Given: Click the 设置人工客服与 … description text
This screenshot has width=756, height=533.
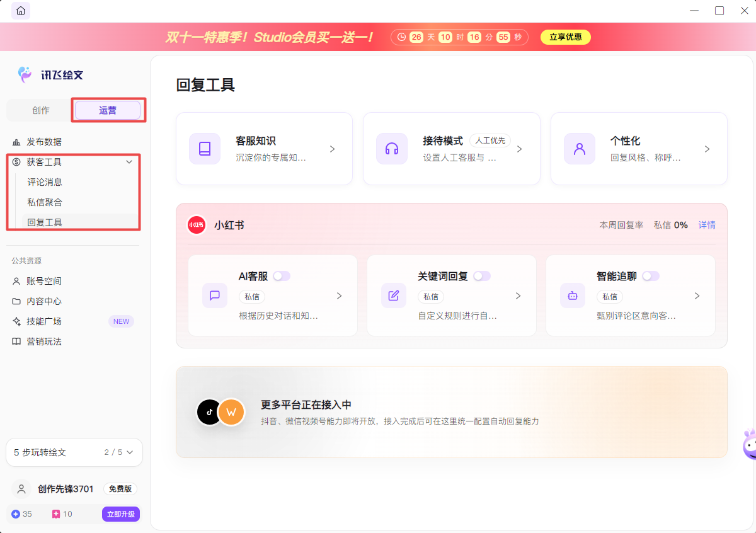Looking at the screenshot, I should [x=460, y=158].
